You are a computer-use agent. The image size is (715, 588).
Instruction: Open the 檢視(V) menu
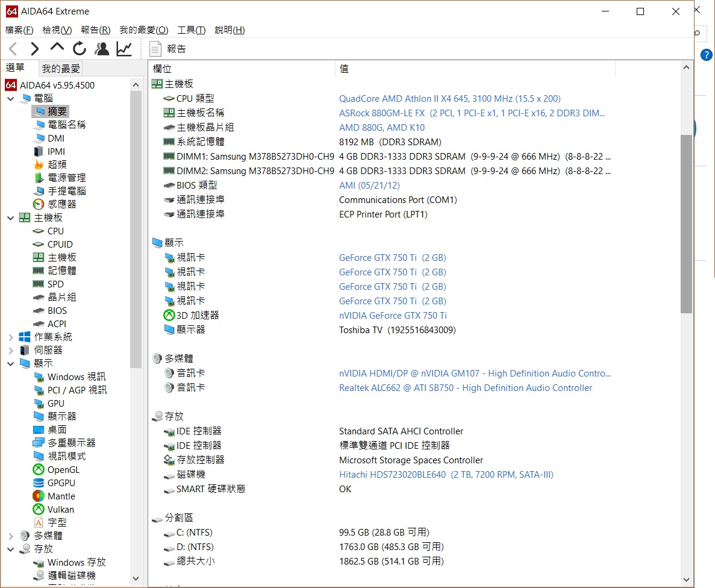tap(57, 30)
